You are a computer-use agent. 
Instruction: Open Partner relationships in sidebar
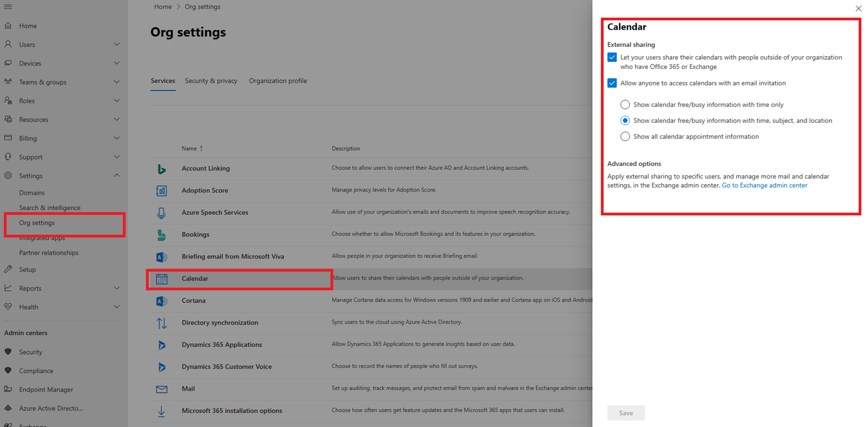point(49,253)
